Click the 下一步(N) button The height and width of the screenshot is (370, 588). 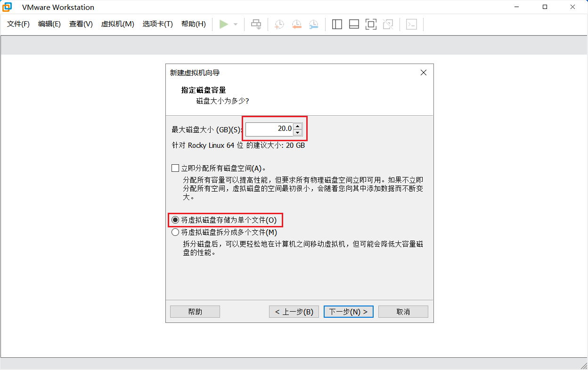(x=348, y=312)
